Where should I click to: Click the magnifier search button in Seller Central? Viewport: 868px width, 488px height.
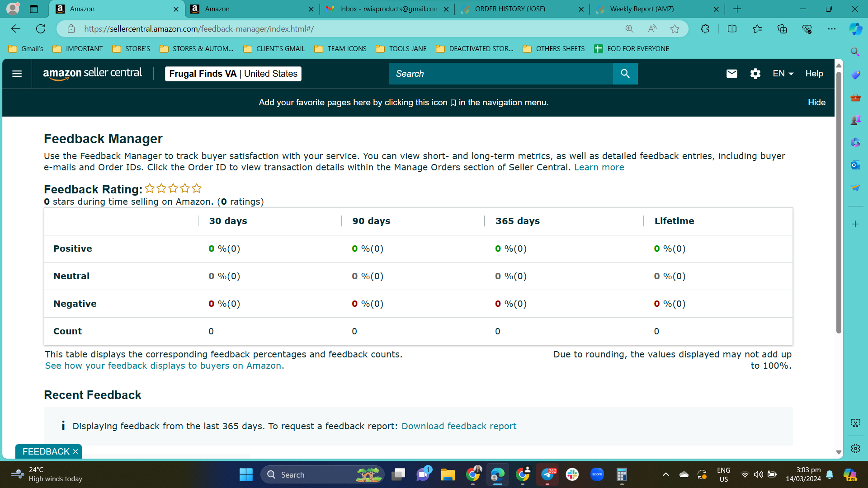(x=625, y=74)
